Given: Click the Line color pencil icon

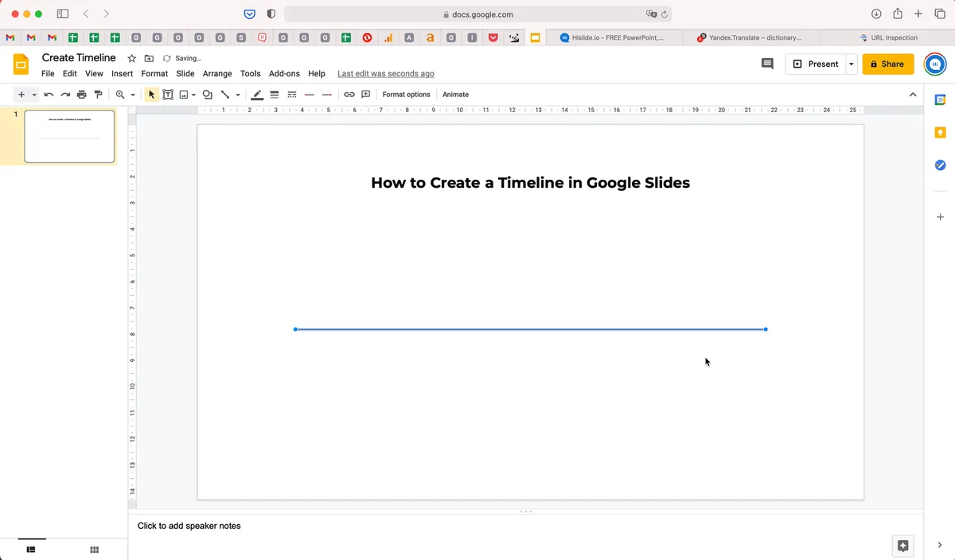Looking at the screenshot, I should click(x=257, y=95).
